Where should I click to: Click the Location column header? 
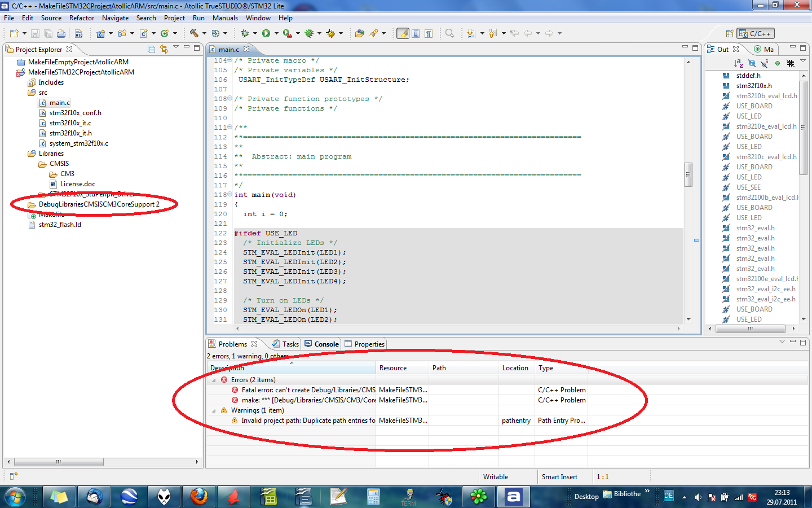[x=517, y=368]
